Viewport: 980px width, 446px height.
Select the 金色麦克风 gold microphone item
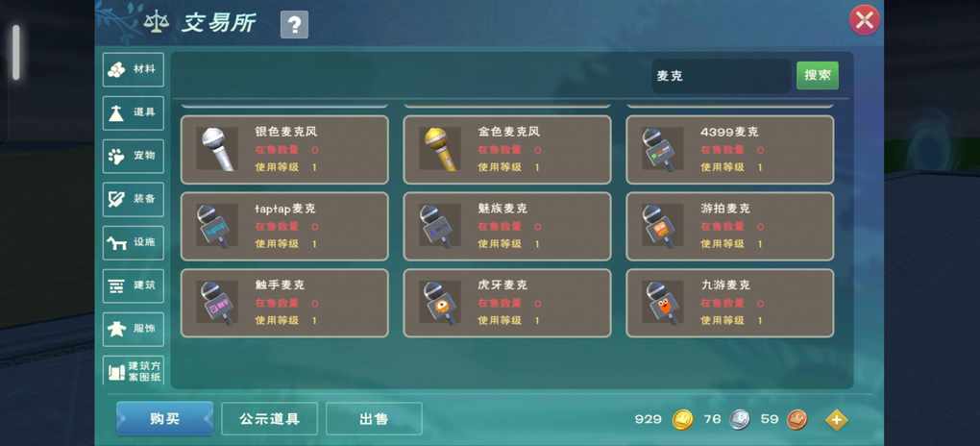pos(507,150)
